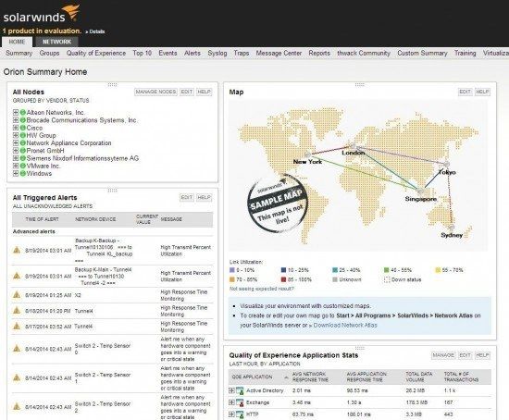Click the green status icon for Cisco
Screen dimensions: 509x420
coord(23,128)
